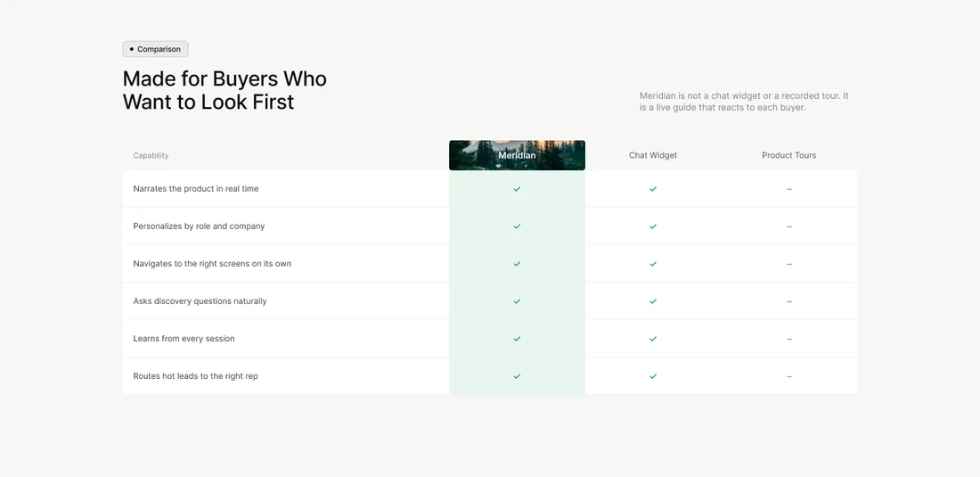Click Meridian checkmark for Asks discovery questions
This screenshot has width=980, height=477.
[x=517, y=301]
